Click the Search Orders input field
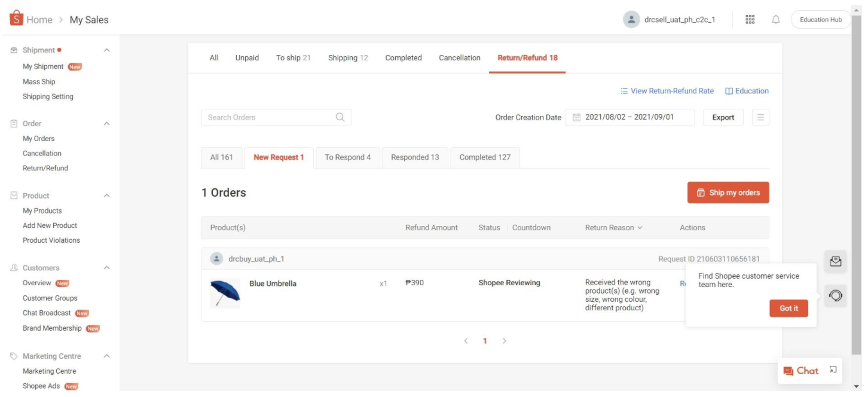This screenshot has width=868, height=397. (x=263, y=117)
